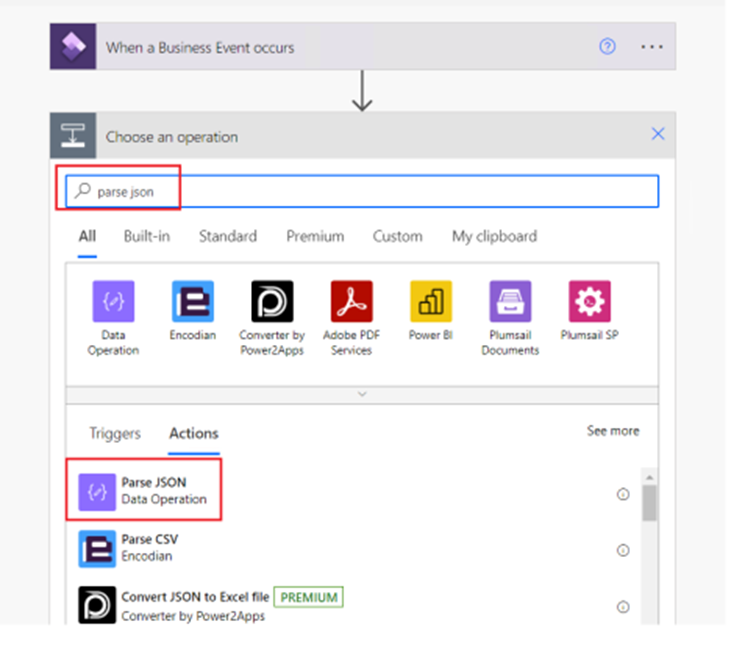Select the Encodian connector icon
The height and width of the screenshot is (659, 750).
click(193, 301)
